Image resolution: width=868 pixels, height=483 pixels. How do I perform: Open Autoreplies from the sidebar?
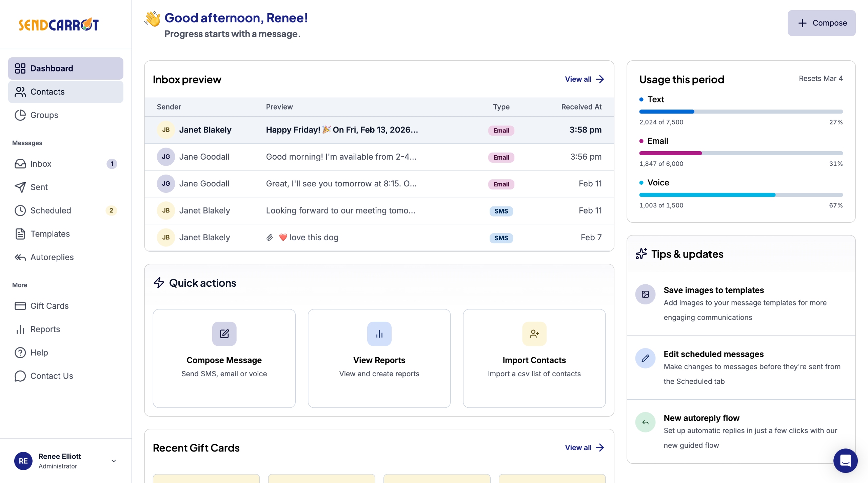(x=52, y=257)
